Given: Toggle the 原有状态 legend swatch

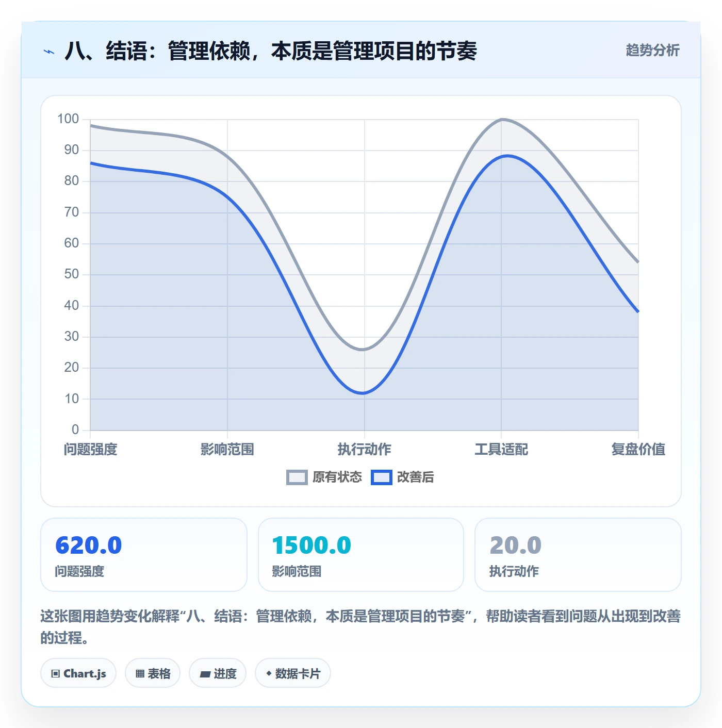Looking at the screenshot, I should point(297,477).
